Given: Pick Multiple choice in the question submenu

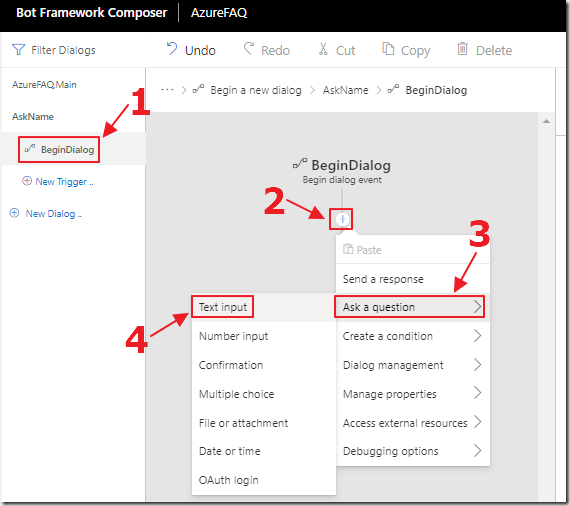Looking at the screenshot, I should [x=264, y=394].
